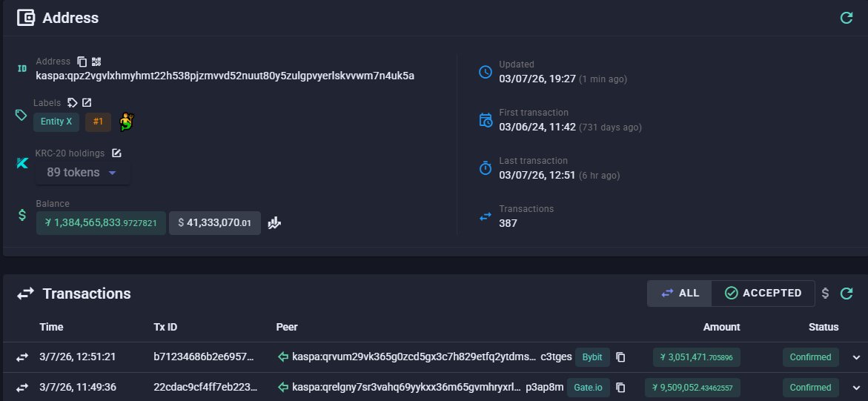This screenshot has height=401, width=868.
Task: Expand the 11:49:36 transaction row
Action: click(x=856, y=388)
